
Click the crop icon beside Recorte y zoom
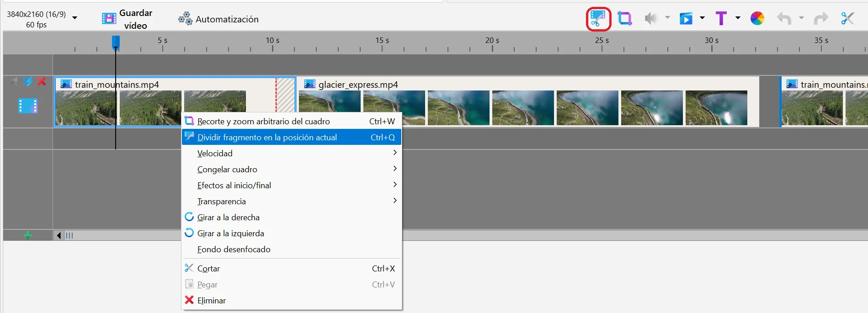189,121
